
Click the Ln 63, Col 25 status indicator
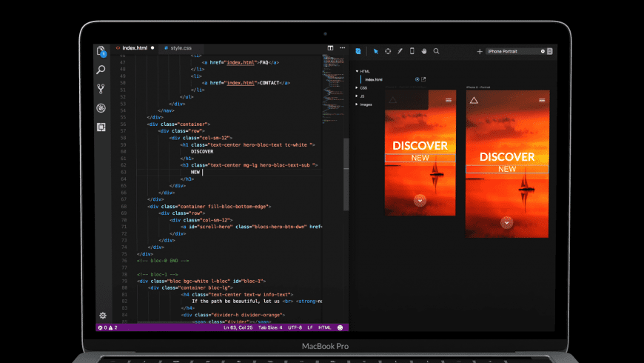[238, 327]
